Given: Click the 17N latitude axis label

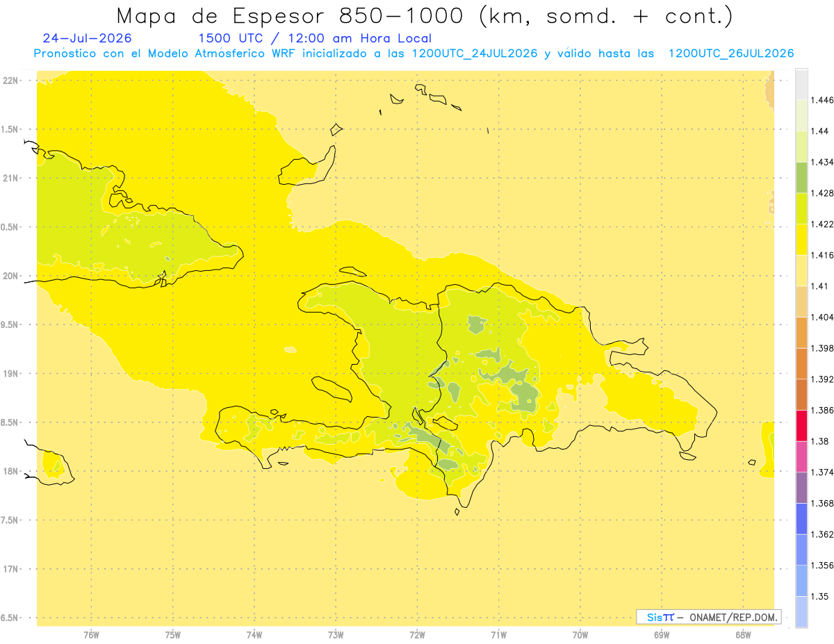Looking at the screenshot, I should click(x=10, y=569).
